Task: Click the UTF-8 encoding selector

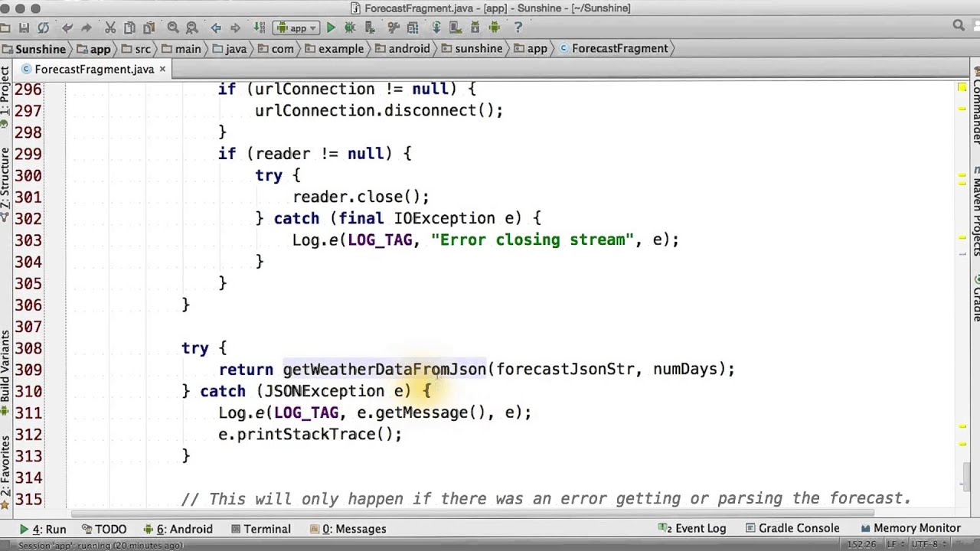Action: click(x=928, y=545)
